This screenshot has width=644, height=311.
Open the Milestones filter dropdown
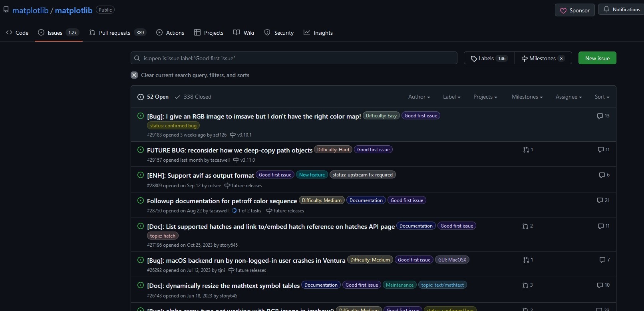pos(527,97)
